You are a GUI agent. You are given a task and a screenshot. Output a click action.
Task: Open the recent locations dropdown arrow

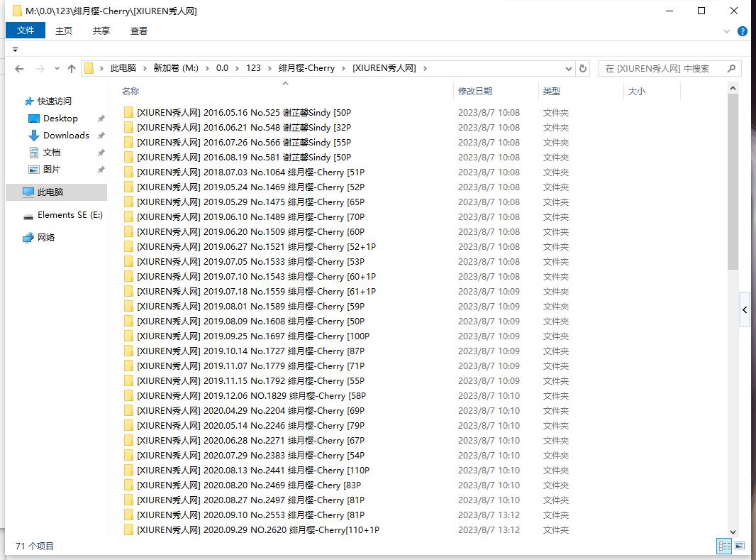coord(57,69)
